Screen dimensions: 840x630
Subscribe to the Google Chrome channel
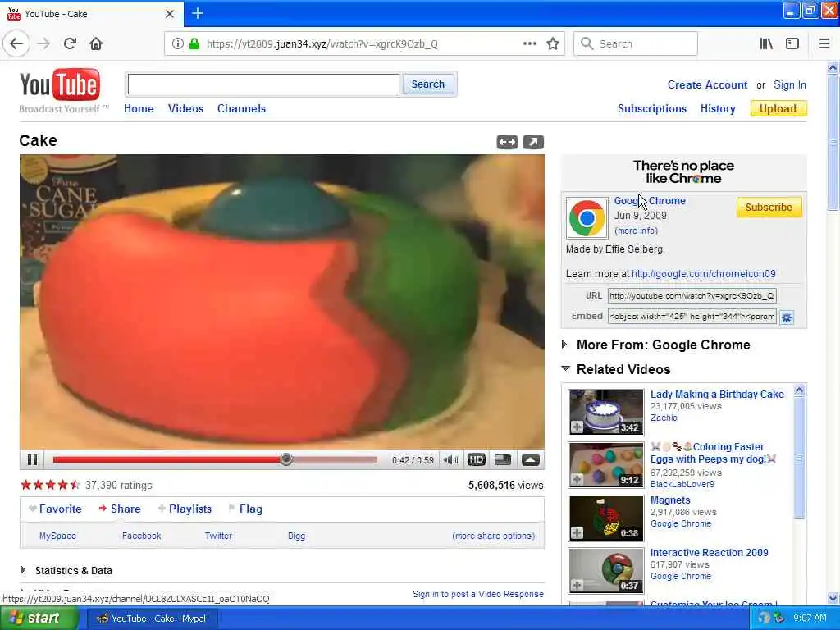point(769,208)
